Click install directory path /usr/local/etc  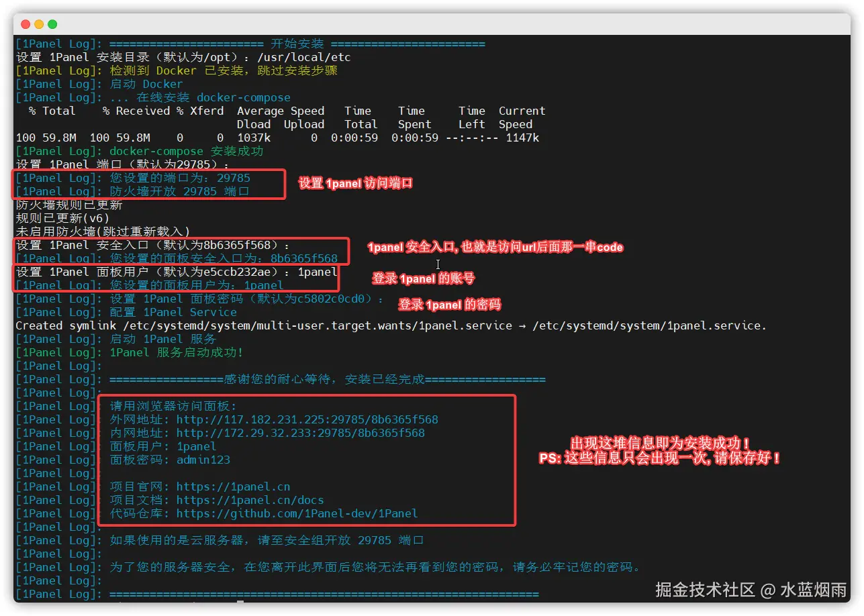pyautogui.click(x=303, y=57)
